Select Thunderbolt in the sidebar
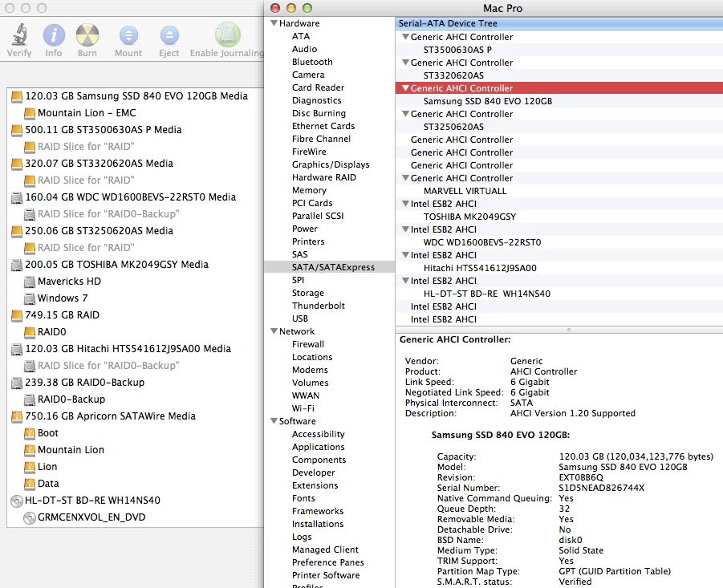This screenshot has width=723, height=588. tap(318, 306)
